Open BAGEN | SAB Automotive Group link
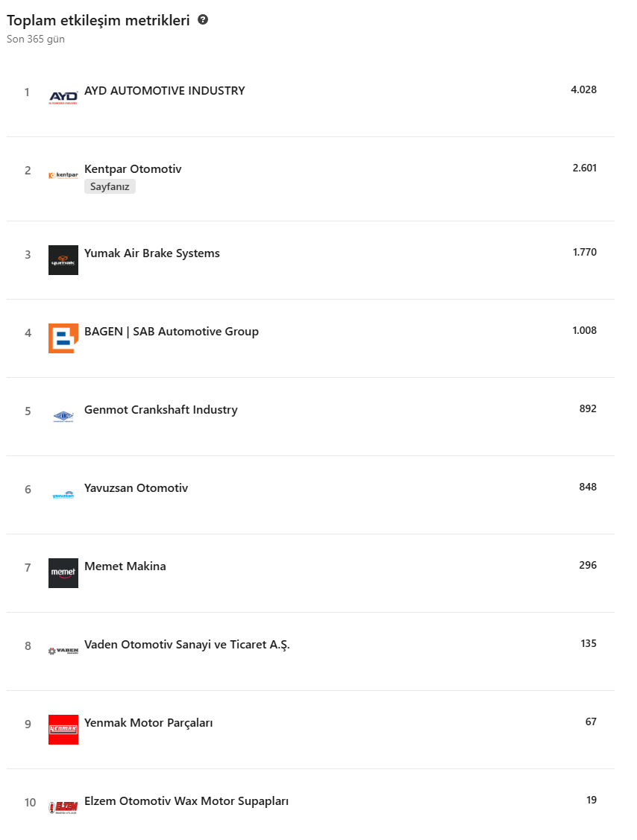The height and width of the screenshot is (840, 637). [172, 332]
